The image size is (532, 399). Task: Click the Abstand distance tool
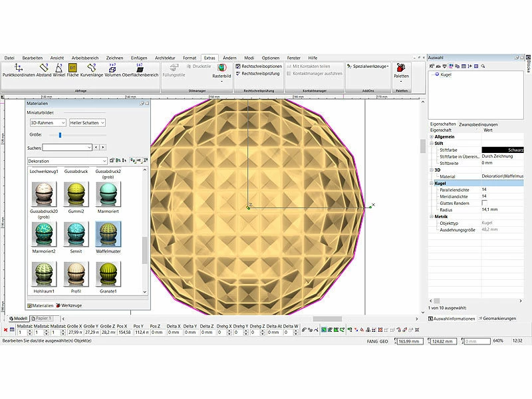click(44, 68)
